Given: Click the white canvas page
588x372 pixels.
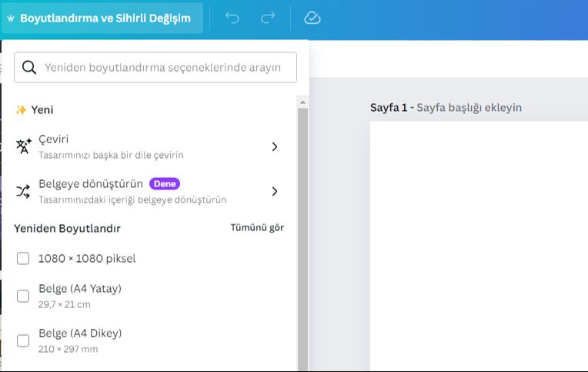Looking at the screenshot, I should point(479,246).
